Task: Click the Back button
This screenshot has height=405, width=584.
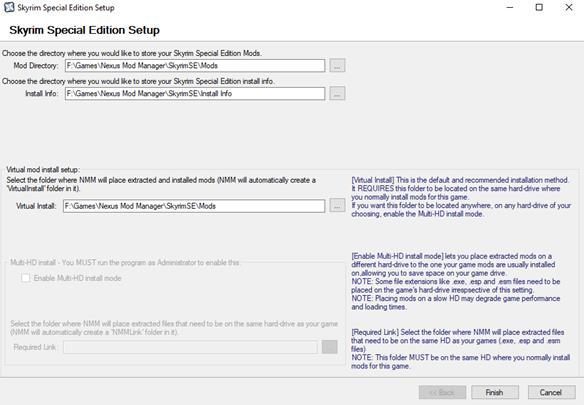Action: pyautogui.click(x=442, y=392)
